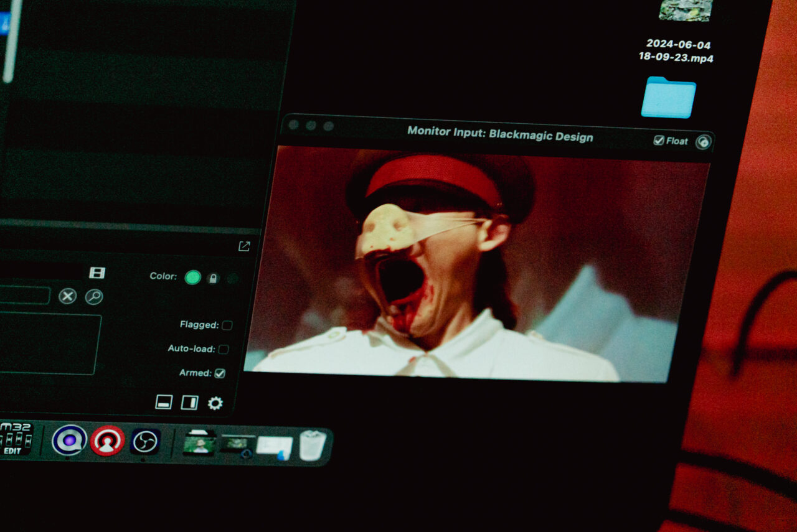Click inside the large notes text box
This screenshot has height=532, width=797.
point(49,343)
